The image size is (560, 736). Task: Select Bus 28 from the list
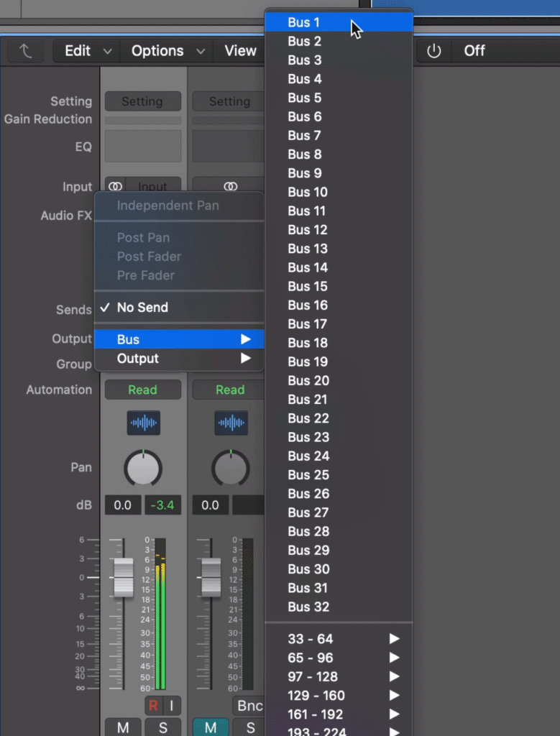[339, 531]
